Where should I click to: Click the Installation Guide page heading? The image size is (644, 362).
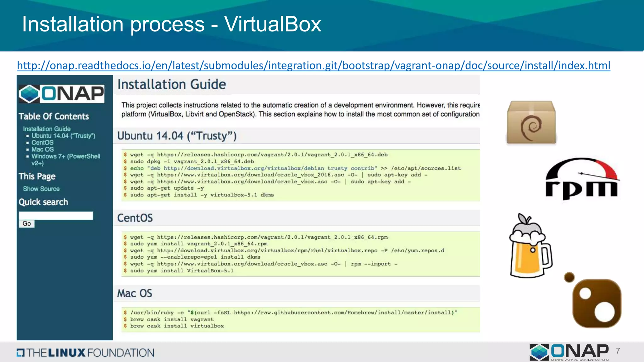coord(172,85)
